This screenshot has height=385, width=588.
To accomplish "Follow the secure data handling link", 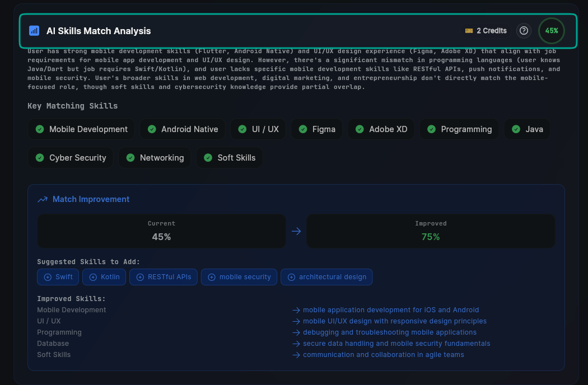I will [396, 343].
